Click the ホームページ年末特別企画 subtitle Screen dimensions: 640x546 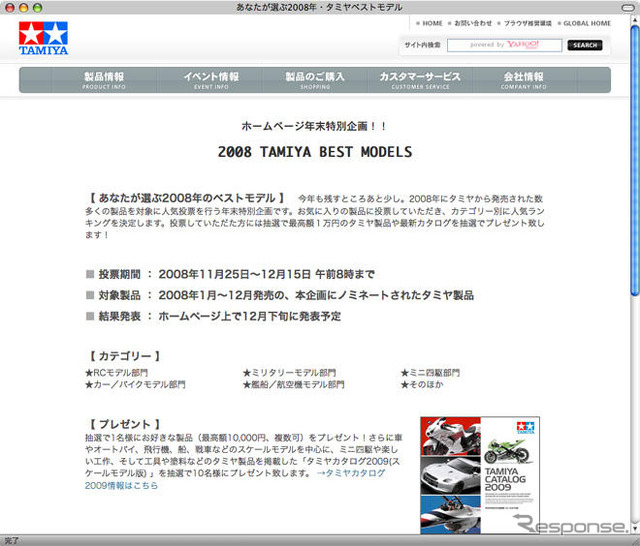pos(314,126)
